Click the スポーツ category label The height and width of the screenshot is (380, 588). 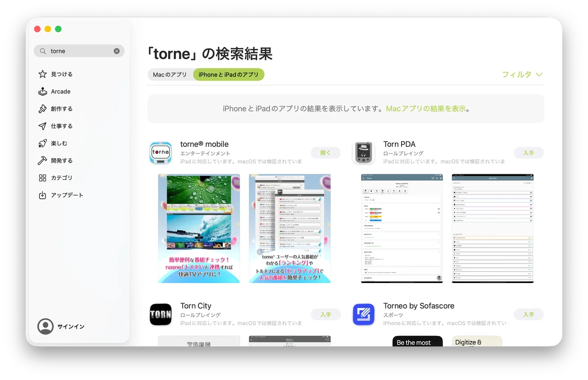point(393,315)
